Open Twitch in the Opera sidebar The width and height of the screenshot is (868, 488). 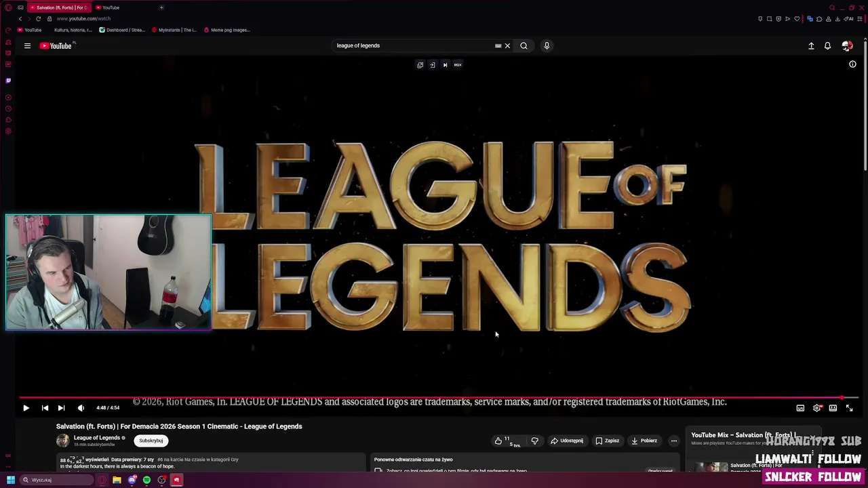8,81
